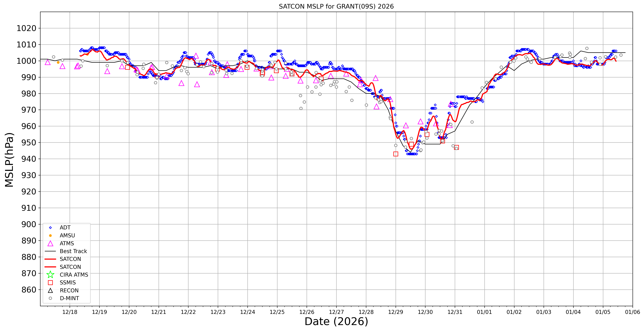Click the AMSU orange dot legend marker
The image size is (644, 331).
[50, 236]
